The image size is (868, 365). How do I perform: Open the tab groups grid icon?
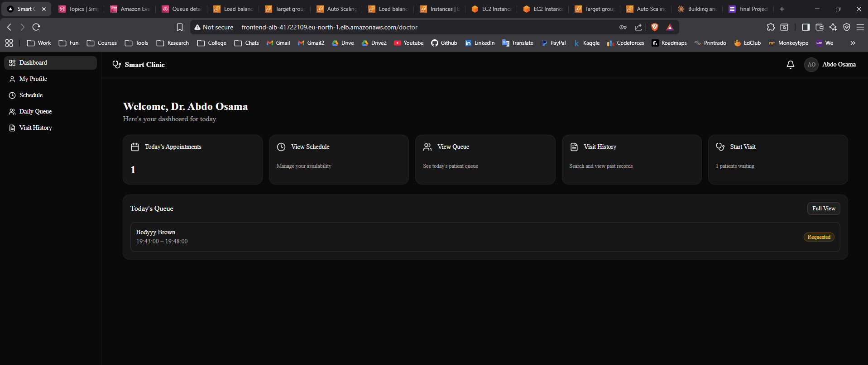[9, 43]
